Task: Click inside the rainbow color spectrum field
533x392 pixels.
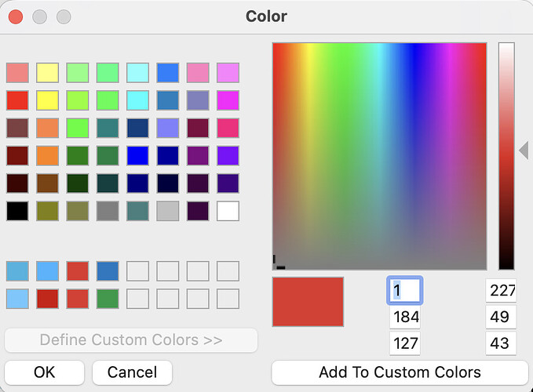Action: pyautogui.click(x=379, y=155)
